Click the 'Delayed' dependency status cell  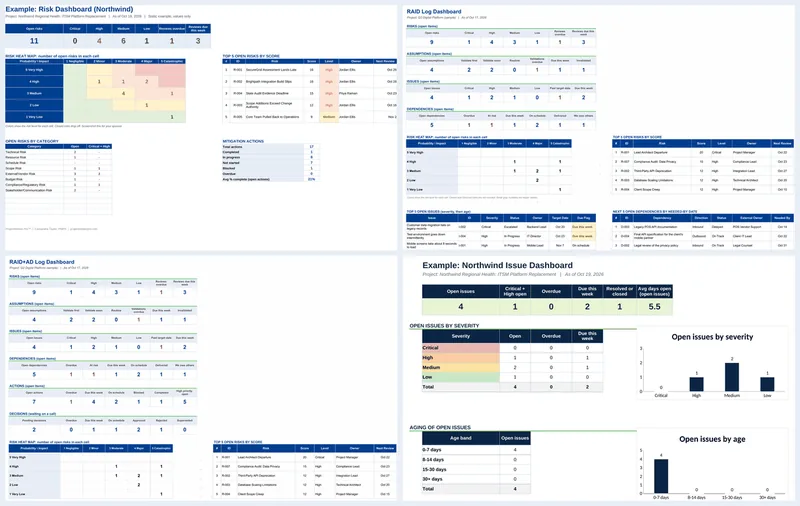(717, 226)
